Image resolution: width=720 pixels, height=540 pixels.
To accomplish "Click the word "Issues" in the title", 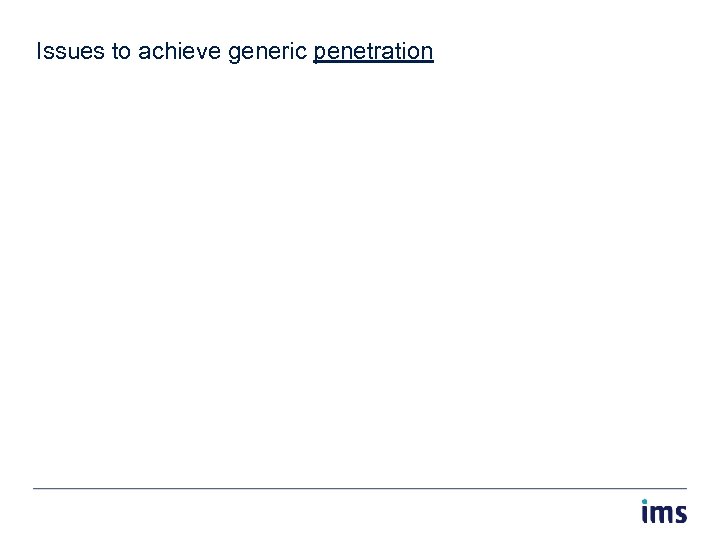I will [x=71, y=51].
